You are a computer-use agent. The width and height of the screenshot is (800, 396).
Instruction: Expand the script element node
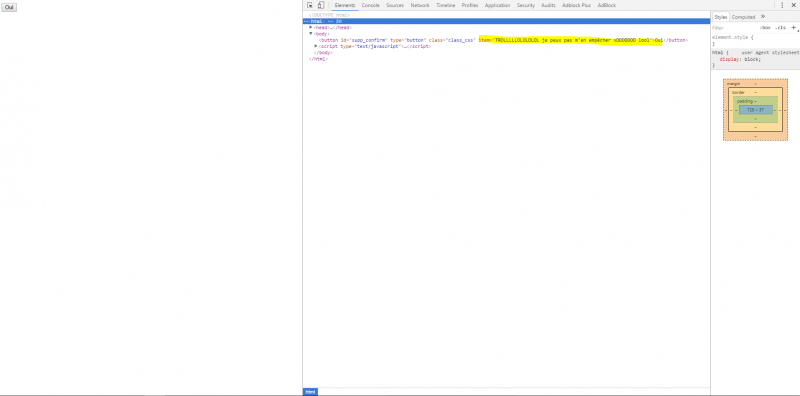(316, 46)
